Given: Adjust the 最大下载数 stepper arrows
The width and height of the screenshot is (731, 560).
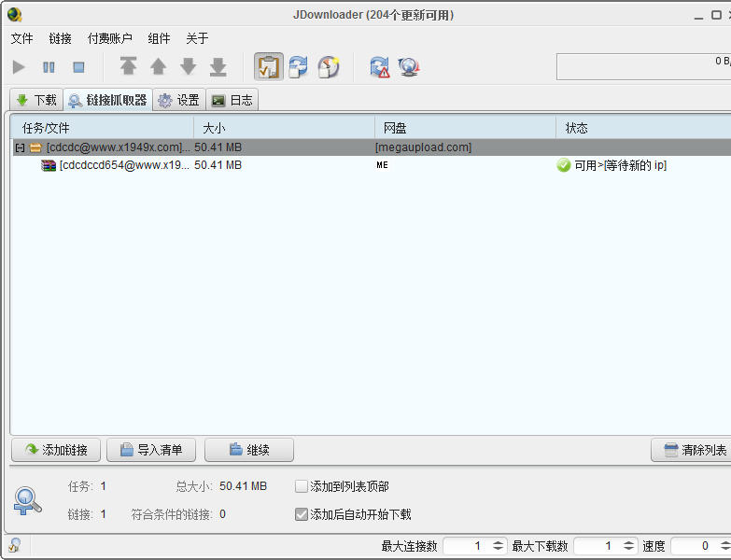Looking at the screenshot, I should (629, 546).
